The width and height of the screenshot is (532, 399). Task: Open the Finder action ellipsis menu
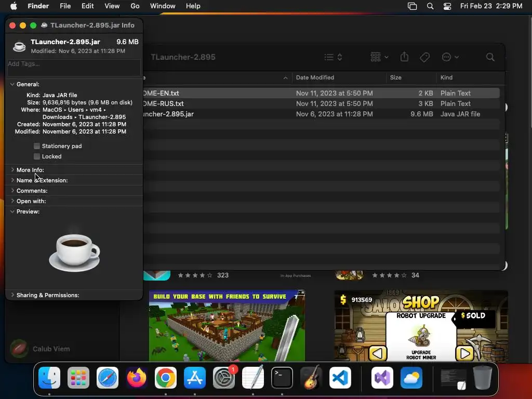click(x=450, y=57)
